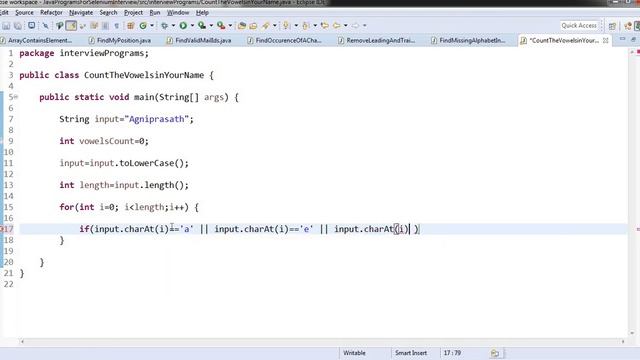
Task: Click the Forward navigation arrow icon
Action: 356,26
